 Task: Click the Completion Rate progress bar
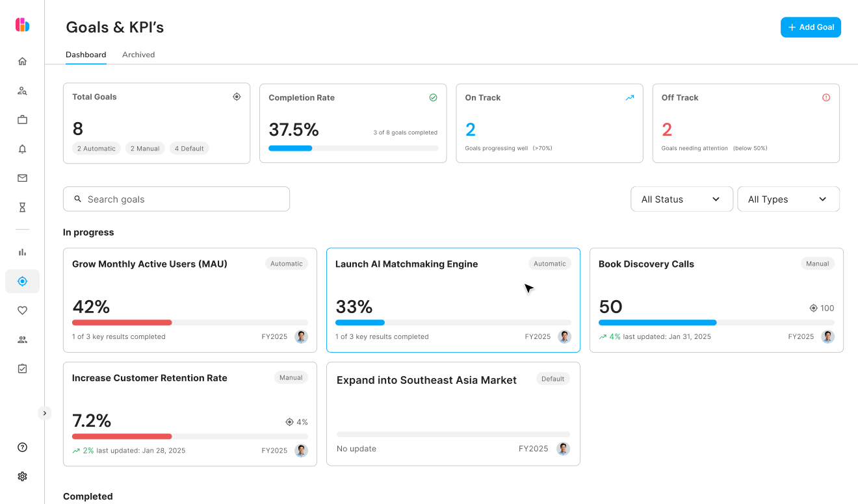[353, 148]
